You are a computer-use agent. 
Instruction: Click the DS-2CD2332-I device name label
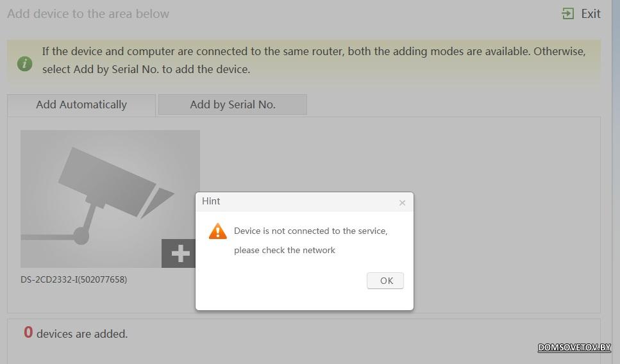[x=74, y=279]
